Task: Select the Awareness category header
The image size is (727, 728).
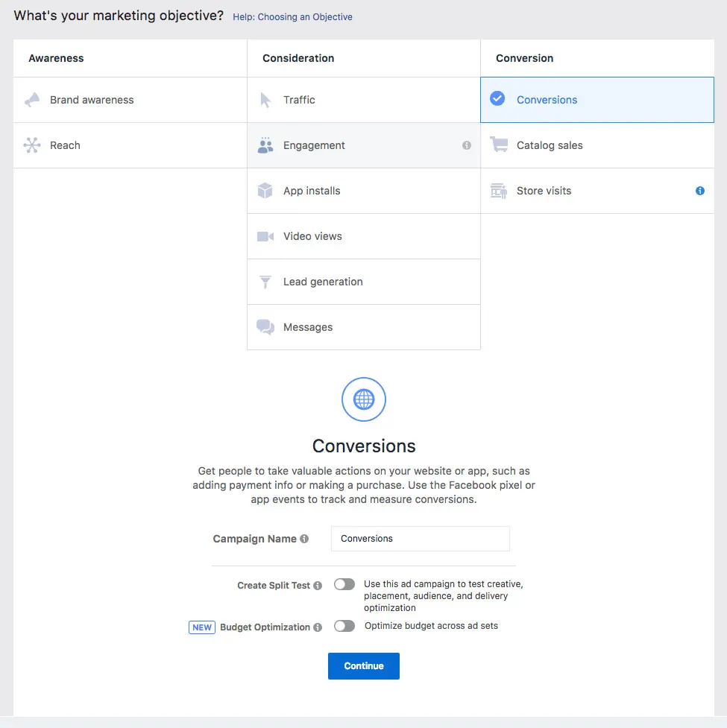Action: point(57,57)
